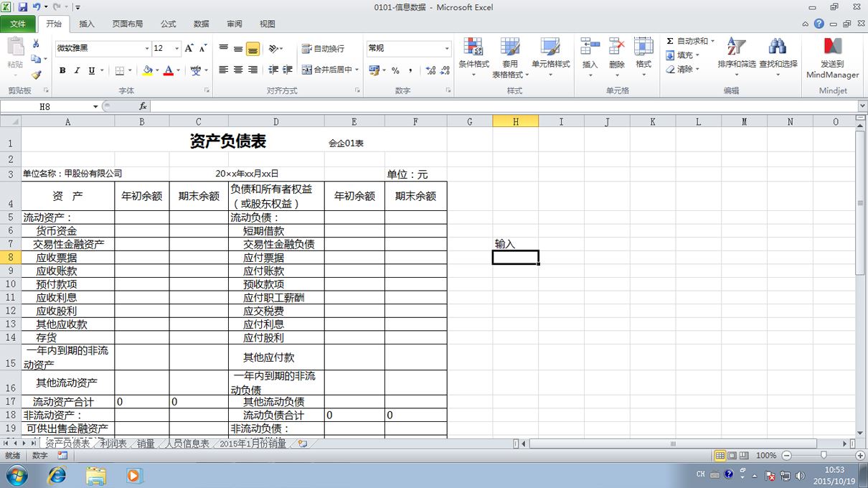Open the 利润表 worksheet tab
868x488 pixels.
click(x=113, y=444)
